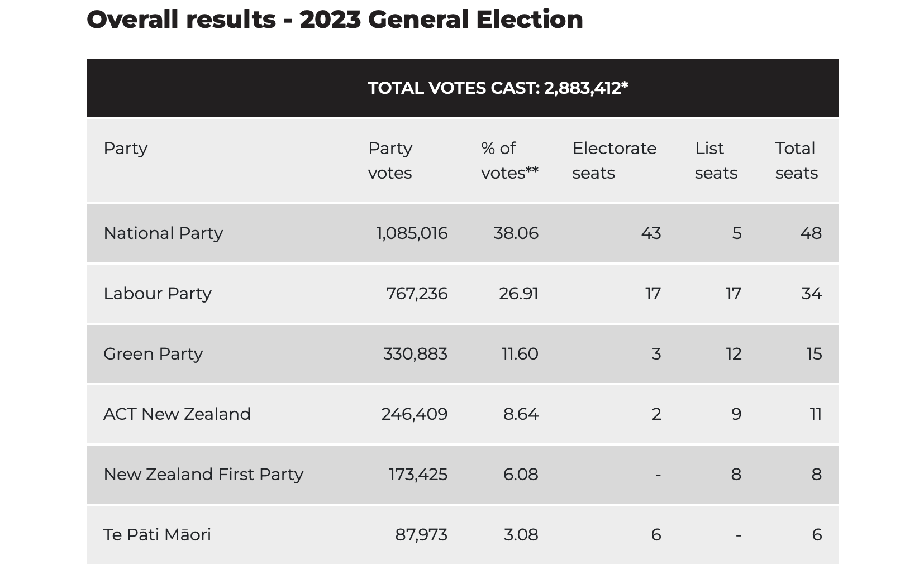Screen dimensions: 924x565
Task: Click the Green Party row name
Action: (x=153, y=354)
